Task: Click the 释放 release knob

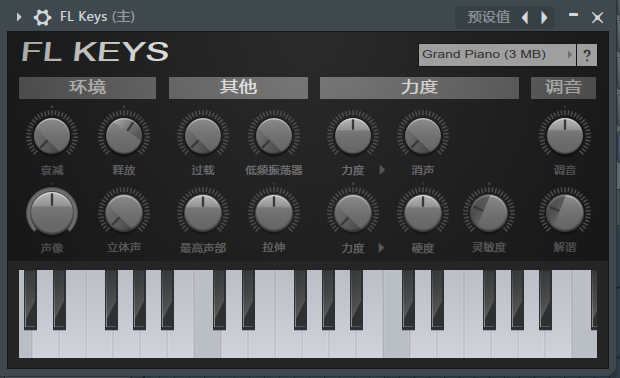Action: tap(124, 136)
